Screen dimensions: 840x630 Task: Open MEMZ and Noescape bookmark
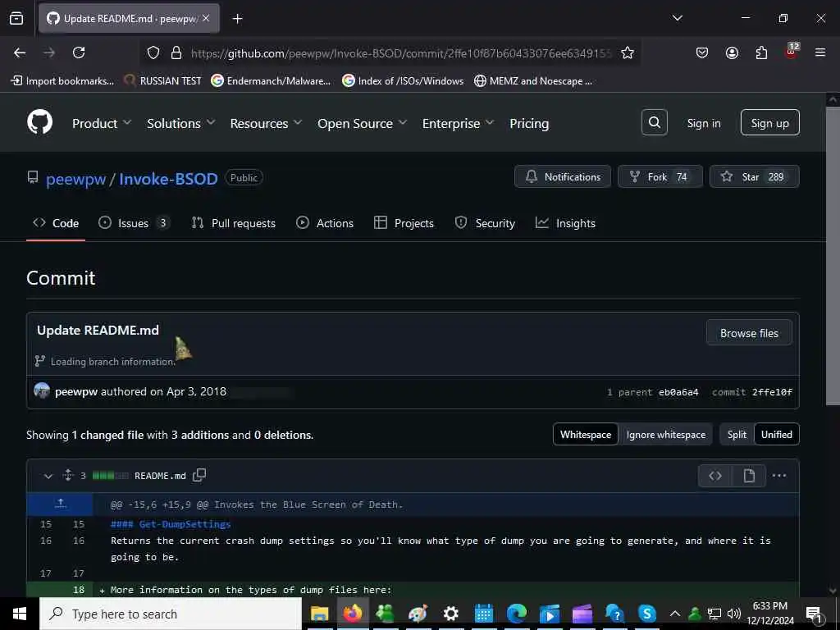click(x=533, y=81)
